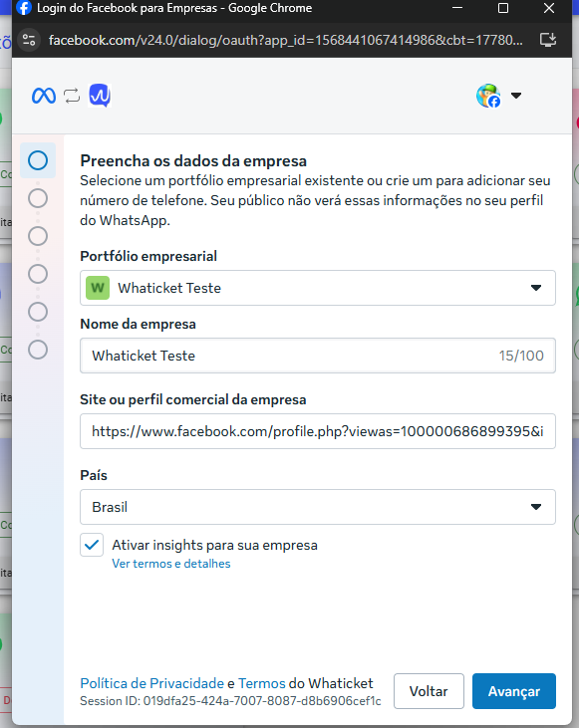Click the Session ID text

[x=230, y=701]
